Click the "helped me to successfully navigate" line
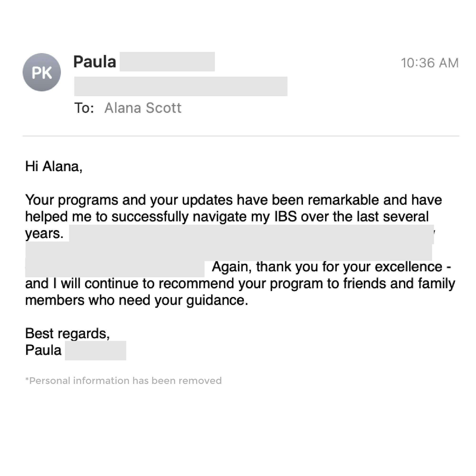This screenshot has width=476, height=476. [x=227, y=217]
